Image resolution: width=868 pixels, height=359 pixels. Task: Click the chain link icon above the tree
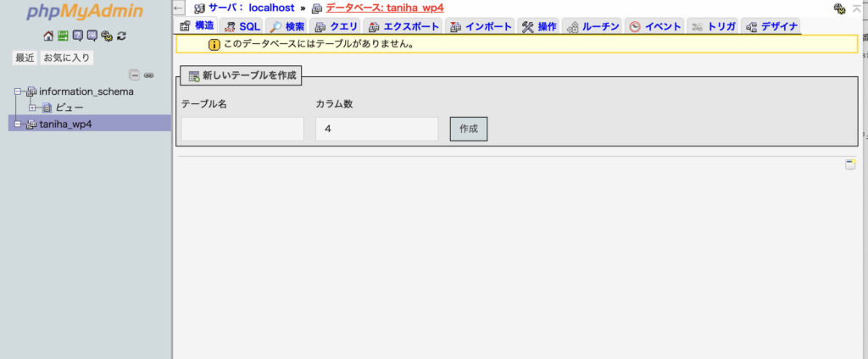tap(148, 75)
